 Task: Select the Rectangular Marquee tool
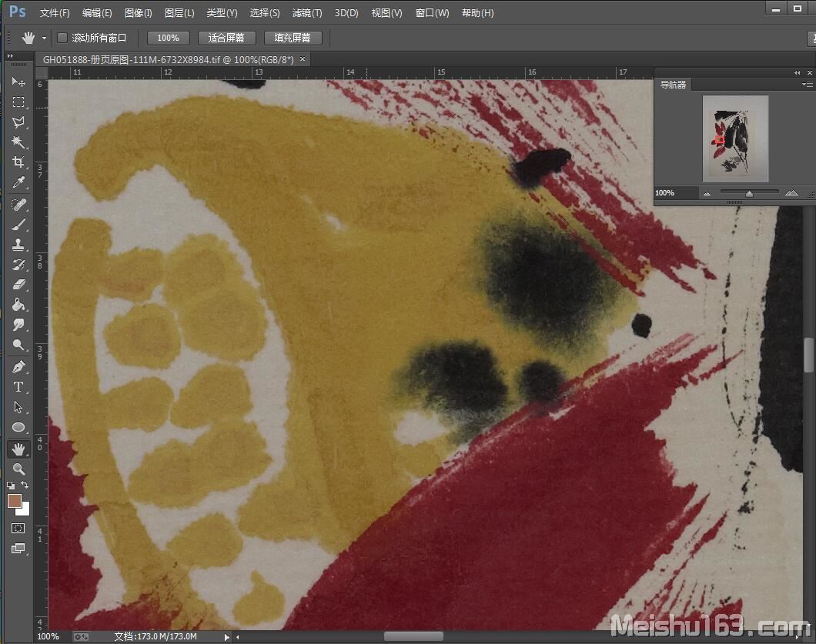coord(18,102)
